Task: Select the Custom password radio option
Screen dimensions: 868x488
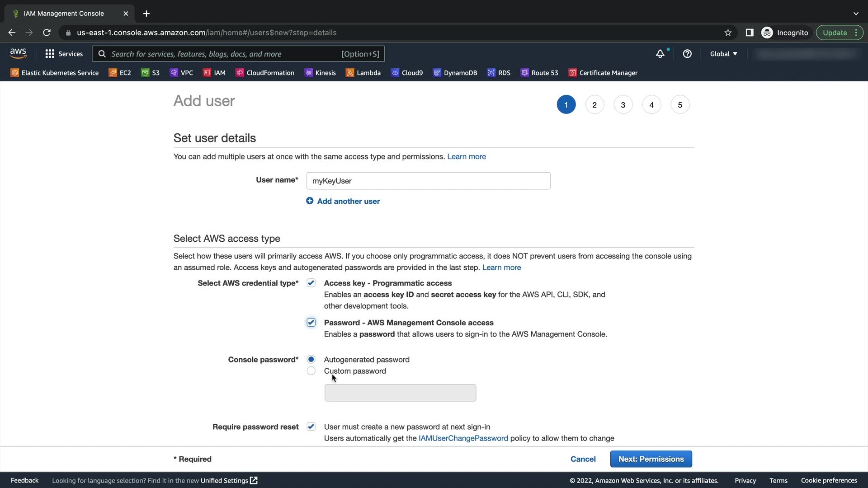Action: pos(311,371)
